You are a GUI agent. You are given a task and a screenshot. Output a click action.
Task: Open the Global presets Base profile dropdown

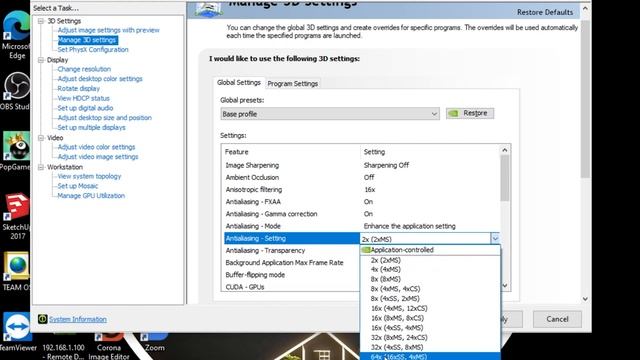tap(330, 114)
